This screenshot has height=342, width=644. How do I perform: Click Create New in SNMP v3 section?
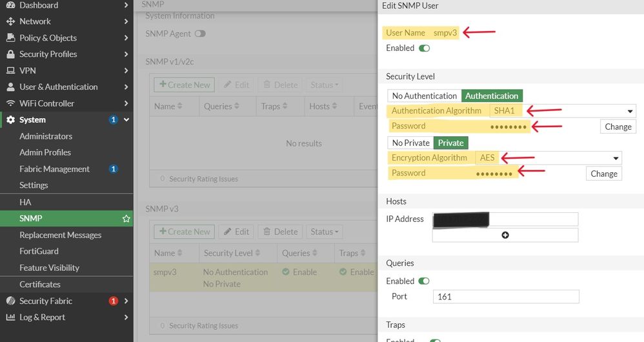(x=185, y=232)
